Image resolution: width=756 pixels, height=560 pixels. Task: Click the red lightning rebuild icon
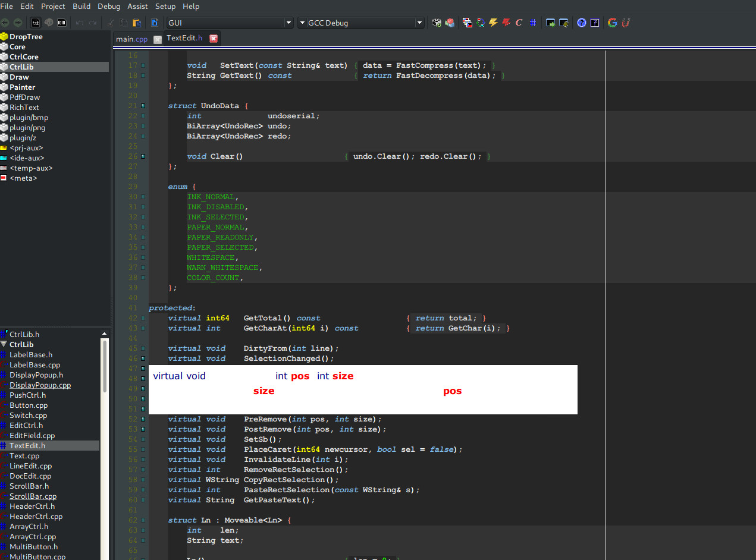506,23
